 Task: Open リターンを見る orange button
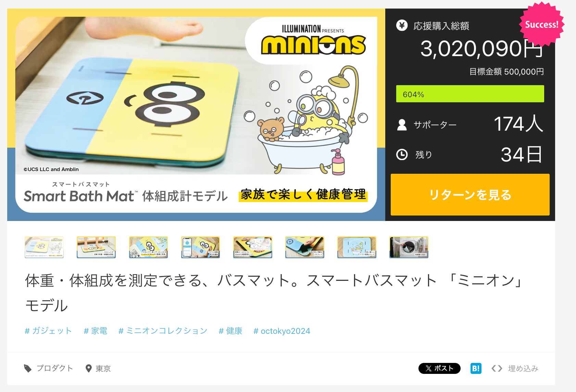470,195
